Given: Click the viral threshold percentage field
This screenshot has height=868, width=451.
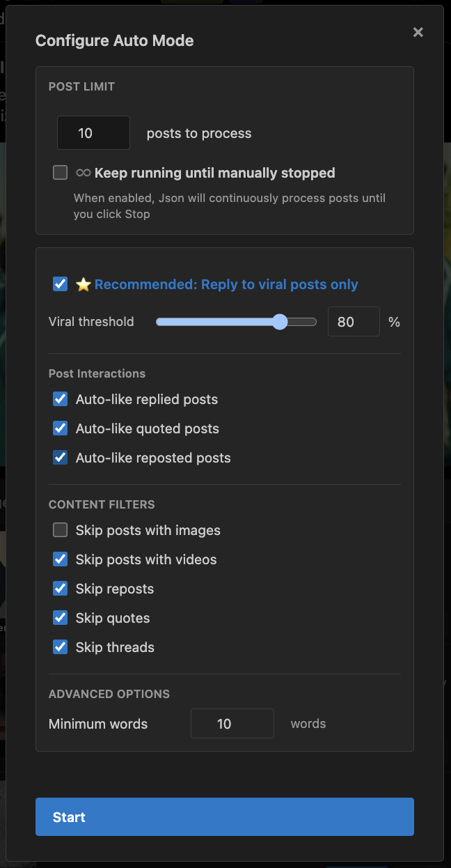Looking at the screenshot, I should [x=354, y=321].
